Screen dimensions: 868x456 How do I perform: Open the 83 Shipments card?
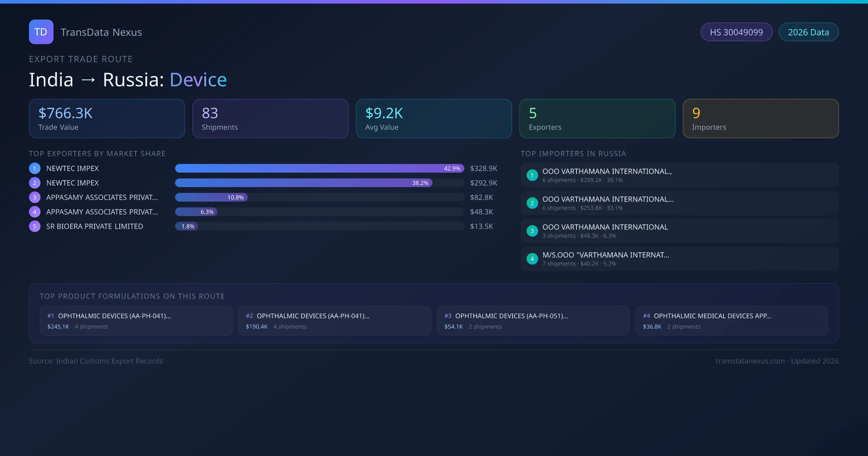(x=270, y=118)
